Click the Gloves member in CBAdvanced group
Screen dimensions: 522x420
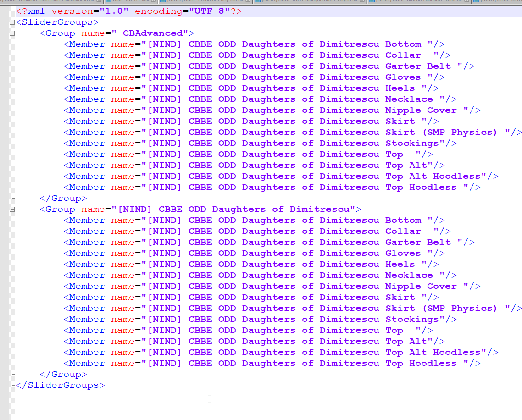coord(254,77)
